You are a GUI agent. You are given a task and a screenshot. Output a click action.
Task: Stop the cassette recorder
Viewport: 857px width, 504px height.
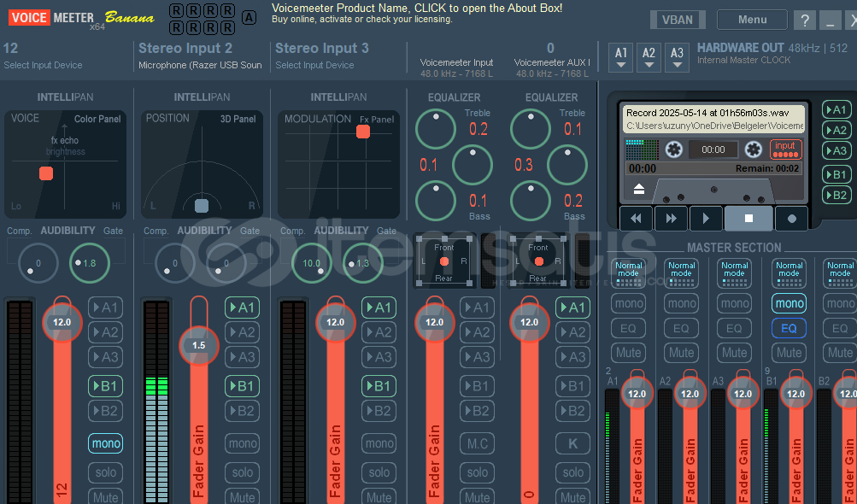[748, 219]
